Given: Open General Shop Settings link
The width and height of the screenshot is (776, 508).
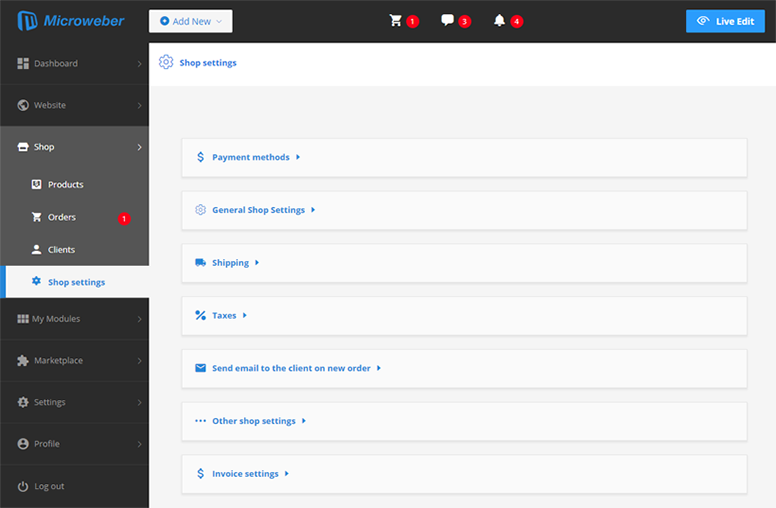Looking at the screenshot, I should (x=258, y=210).
